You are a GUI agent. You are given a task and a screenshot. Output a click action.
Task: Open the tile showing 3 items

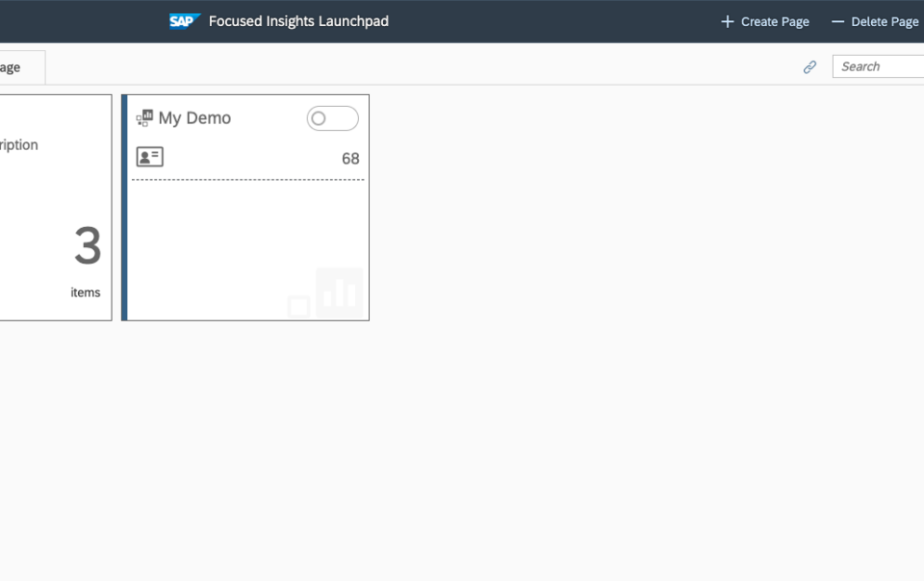(x=56, y=208)
